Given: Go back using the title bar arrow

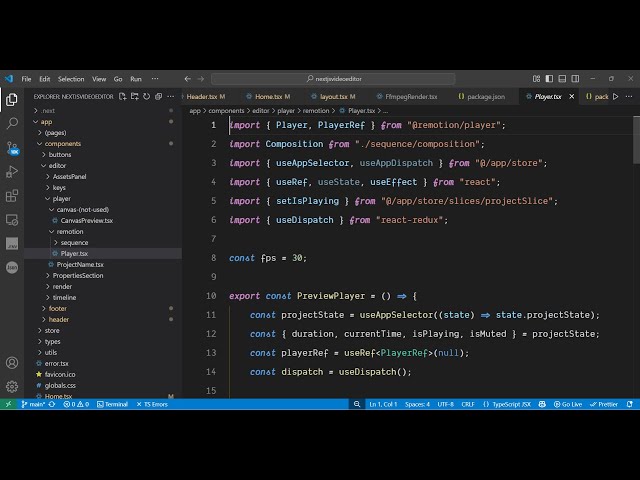Looking at the screenshot, I should click(187, 79).
